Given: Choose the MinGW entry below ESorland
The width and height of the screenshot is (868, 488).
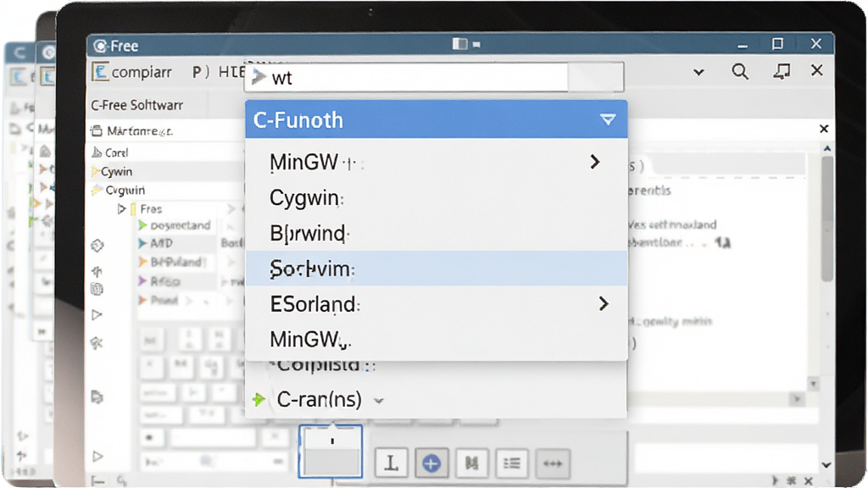Looking at the screenshot, I should point(437,339).
